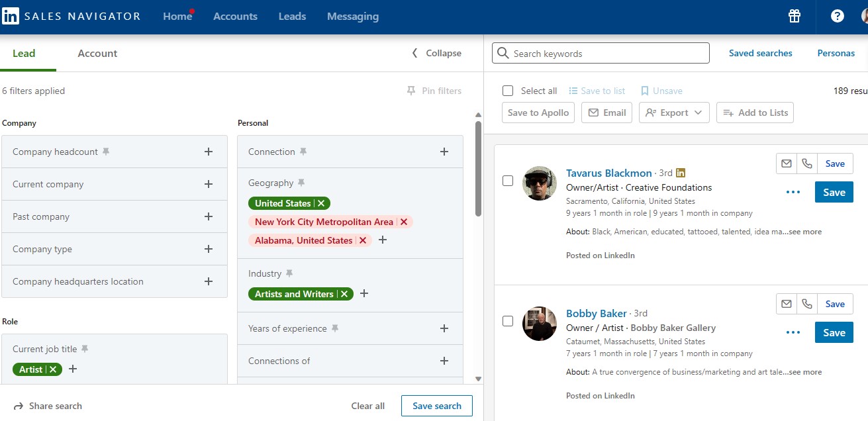Click the Save search button
The image size is (868, 421).
pos(436,406)
